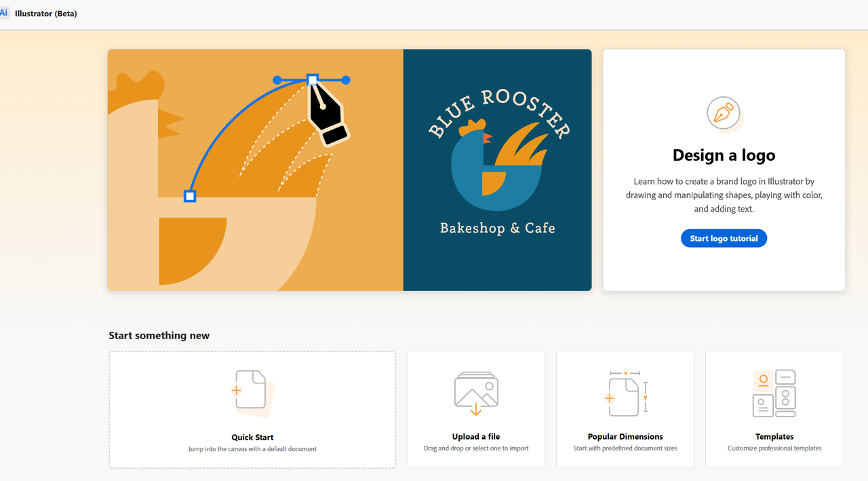Choose the Popular Dimensions label
868x481 pixels.
point(625,437)
